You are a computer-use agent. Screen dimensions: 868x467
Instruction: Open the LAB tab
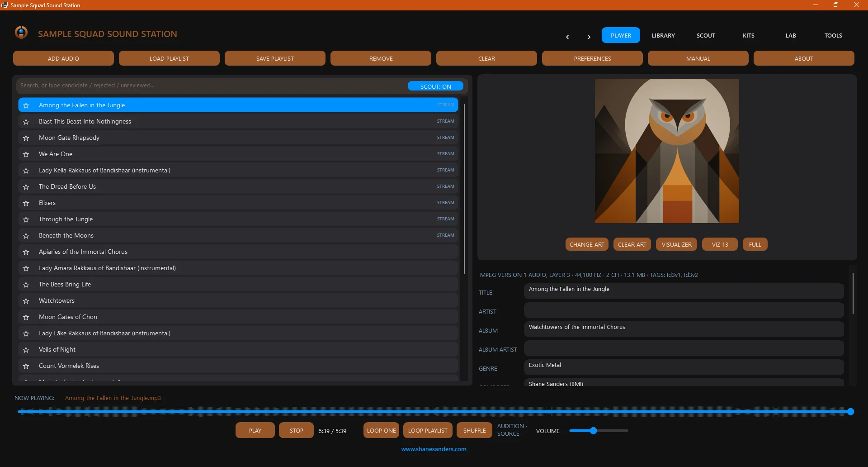791,35
